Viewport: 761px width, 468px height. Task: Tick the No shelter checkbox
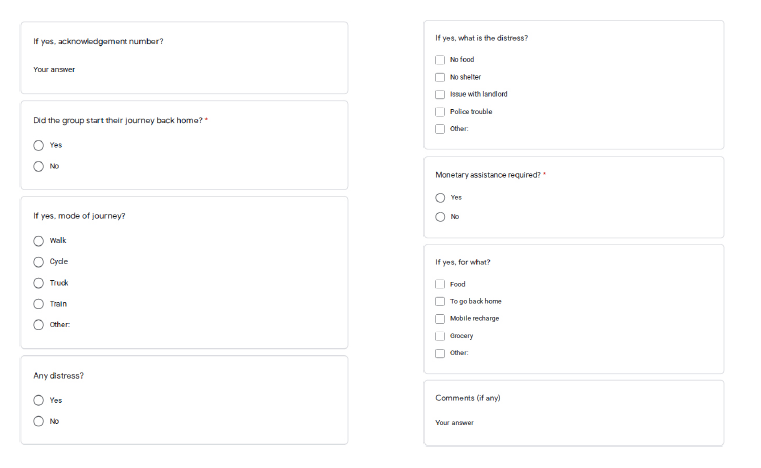(440, 77)
